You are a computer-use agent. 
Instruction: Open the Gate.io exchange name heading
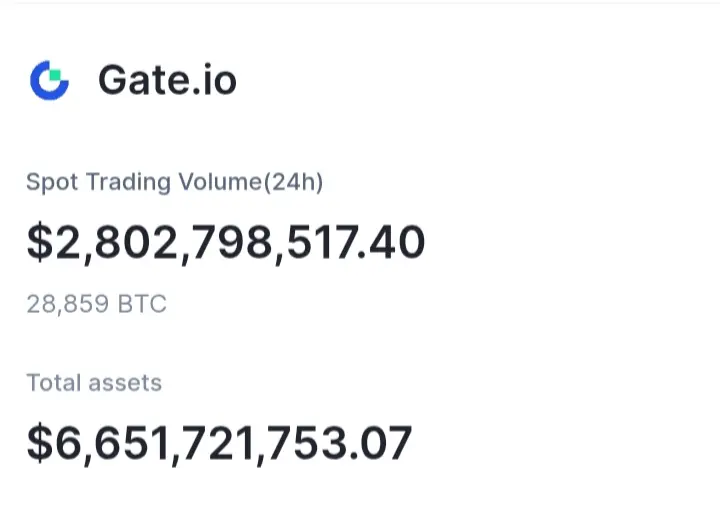click(x=167, y=80)
